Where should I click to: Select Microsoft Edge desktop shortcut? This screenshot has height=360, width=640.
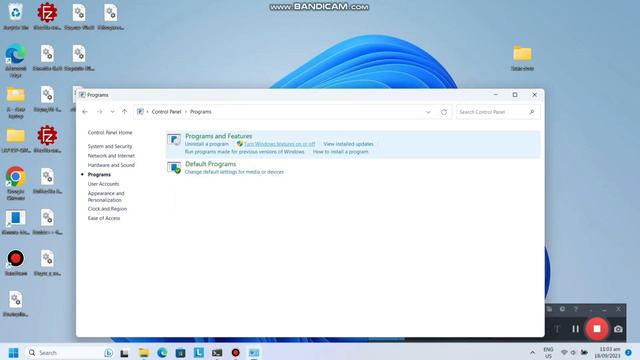click(x=16, y=60)
